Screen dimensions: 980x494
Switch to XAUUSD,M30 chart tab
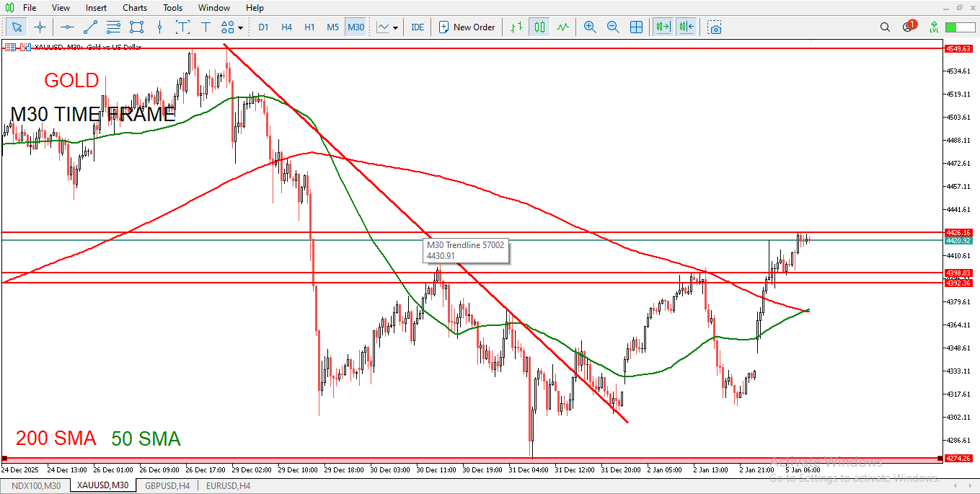pyautogui.click(x=103, y=486)
